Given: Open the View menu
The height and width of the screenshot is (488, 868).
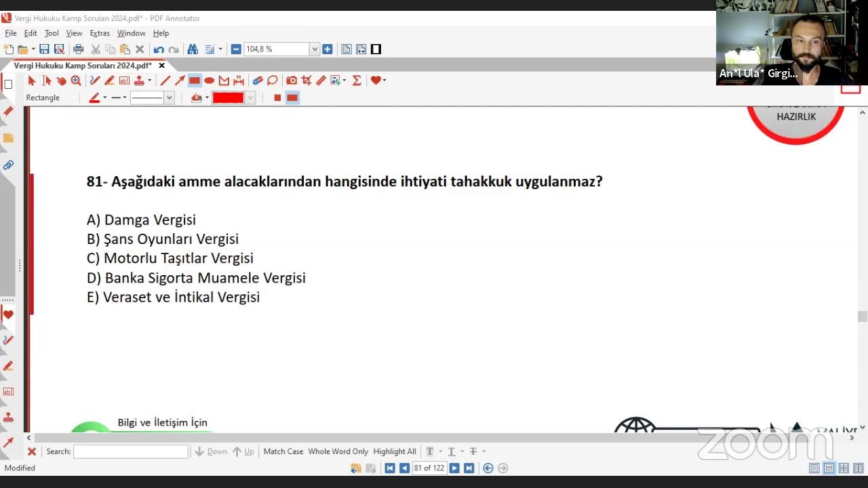Looking at the screenshot, I should point(74,33).
